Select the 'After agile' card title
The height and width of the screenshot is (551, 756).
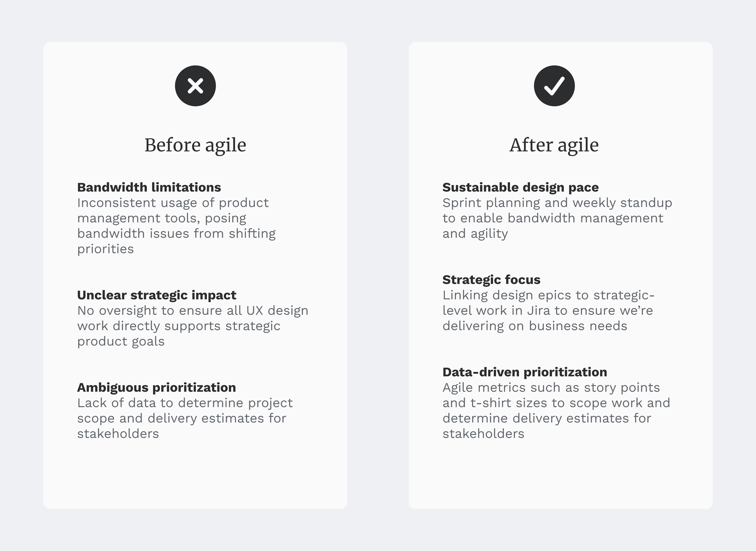[x=554, y=145]
